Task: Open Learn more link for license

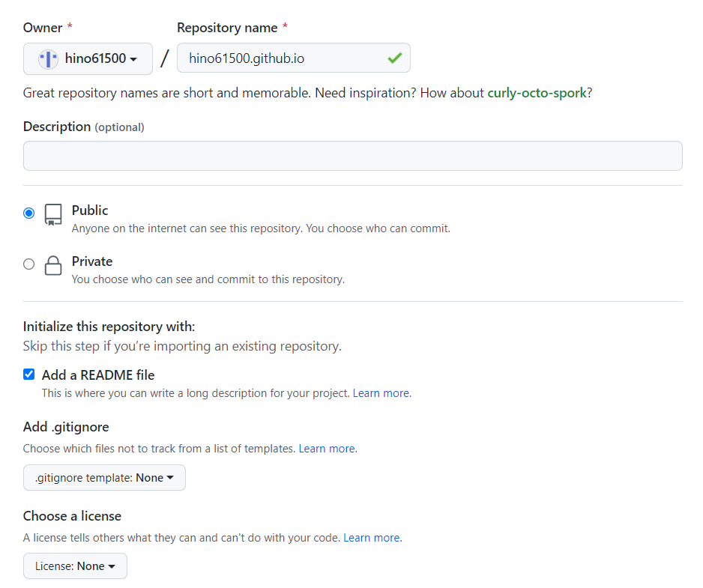Action: click(371, 538)
